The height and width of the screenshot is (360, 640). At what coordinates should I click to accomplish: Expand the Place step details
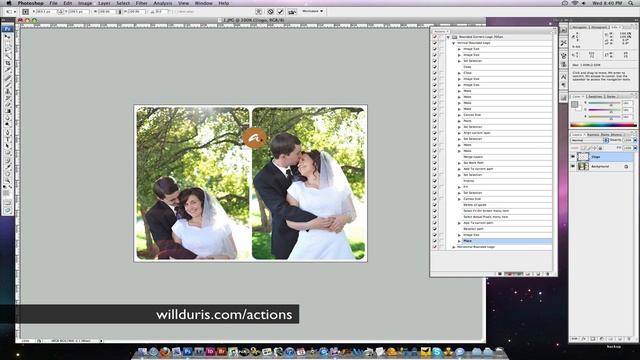coord(459,241)
